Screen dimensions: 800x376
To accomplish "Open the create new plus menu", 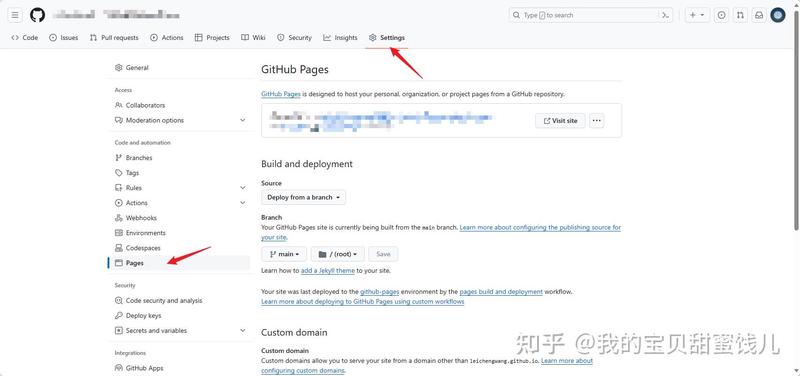I will tap(696, 15).
